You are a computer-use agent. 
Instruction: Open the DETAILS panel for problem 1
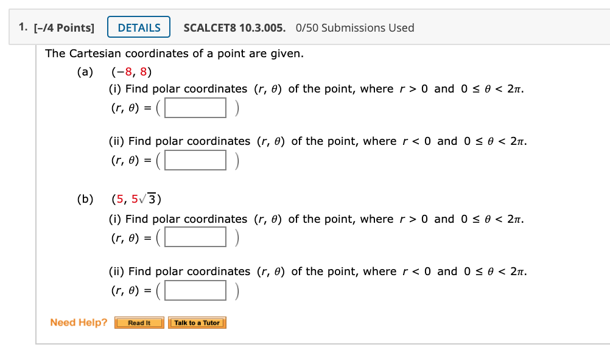click(x=138, y=27)
